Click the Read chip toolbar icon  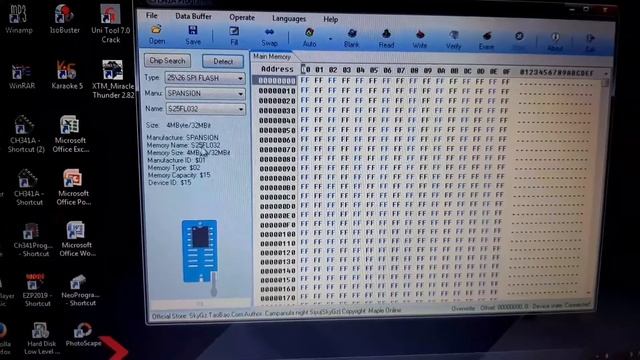coord(386,39)
